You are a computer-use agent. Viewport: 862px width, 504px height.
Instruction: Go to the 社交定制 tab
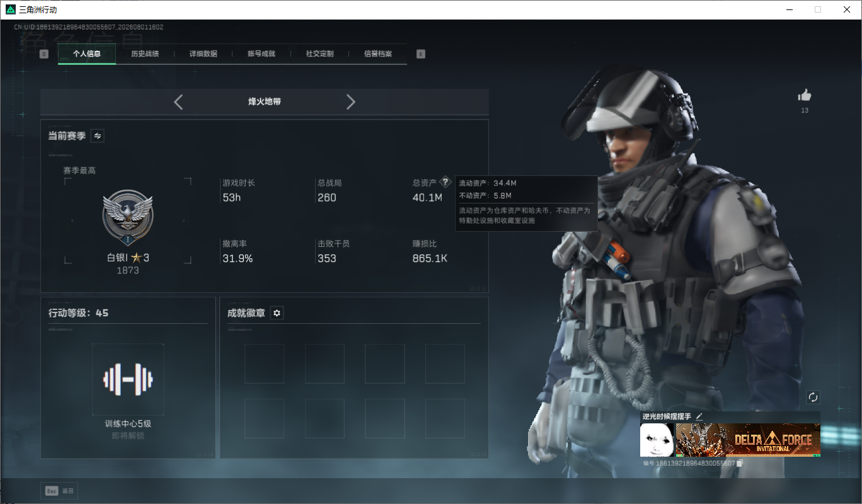click(x=319, y=54)
